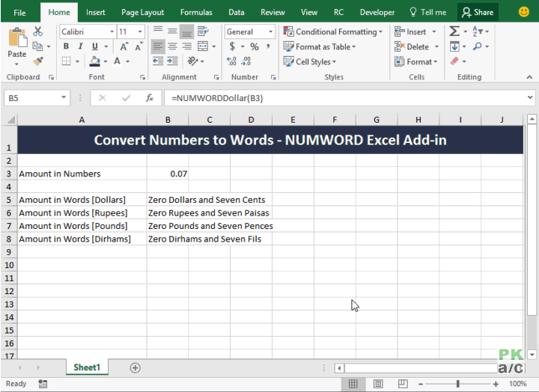Click the Fill Color paint bucket
This screenshot has width=539, height=392.
(x=95, y=61)
